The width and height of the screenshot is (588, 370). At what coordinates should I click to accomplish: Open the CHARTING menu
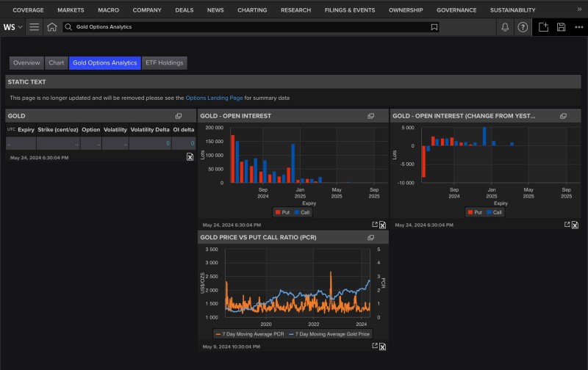pos(252,10)
